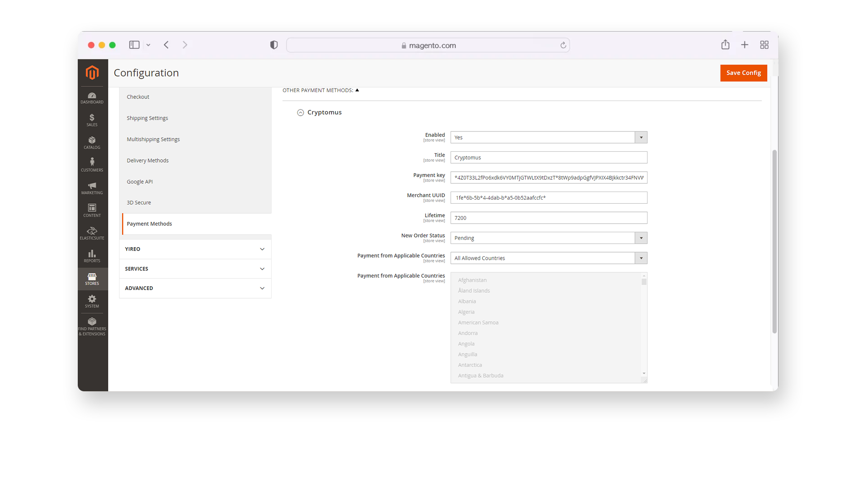Click the page vertical scrollbar
The height and width of the screenshot is (488, 868).
pos(774,242)
